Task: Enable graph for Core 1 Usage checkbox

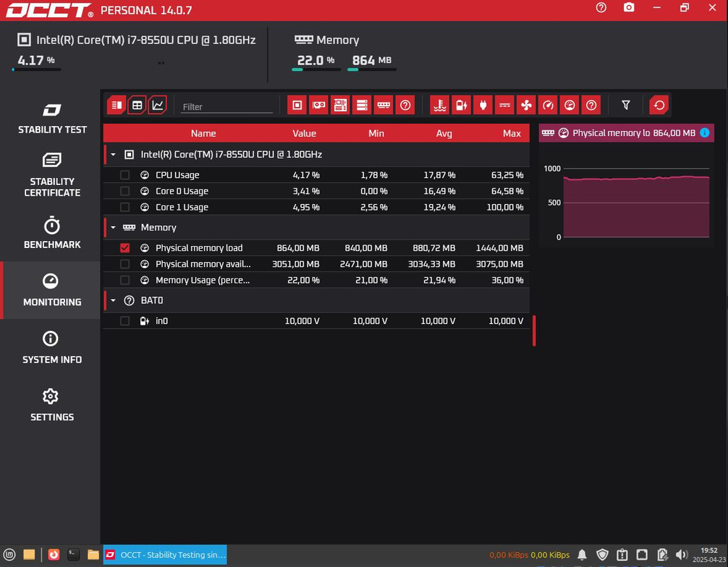Action: [125, 207]
